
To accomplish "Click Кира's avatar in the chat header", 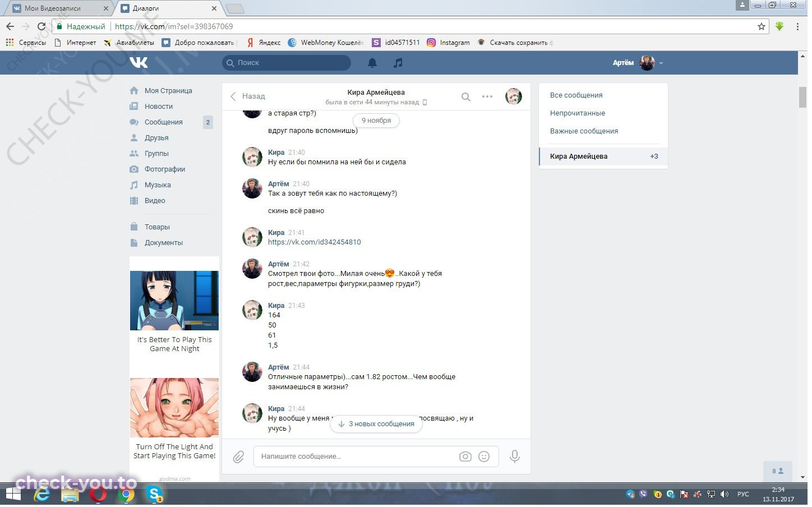I will click(514, 96).
